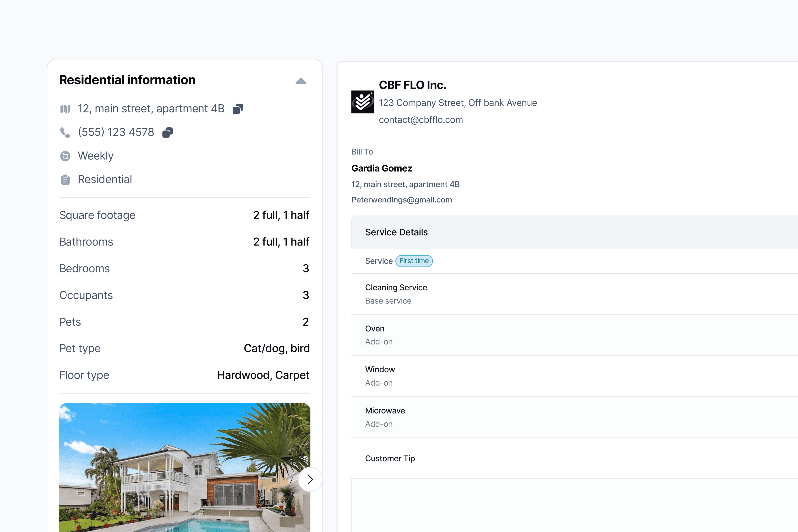Image resolution: width=798 pixels, height=532 pixels.
Task: Copy the phone number (555) 123 4578
Action: coord(167,132)
